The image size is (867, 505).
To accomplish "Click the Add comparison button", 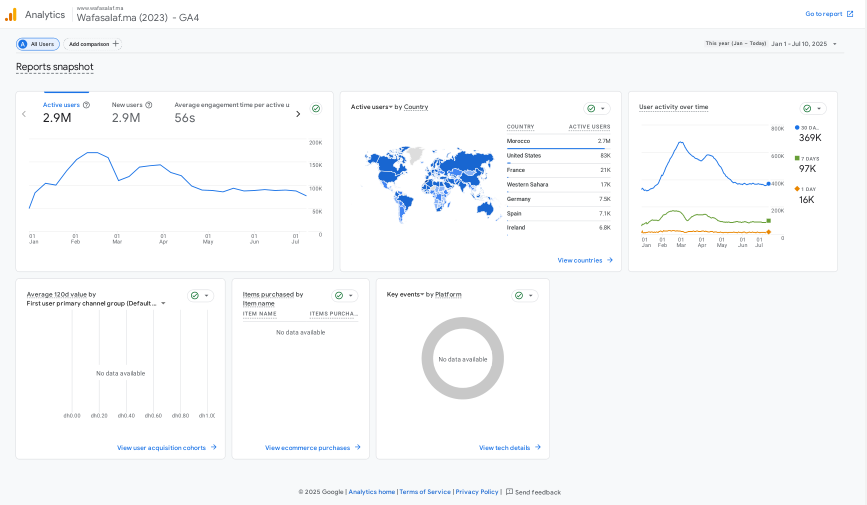I will (x=93, y=44).
